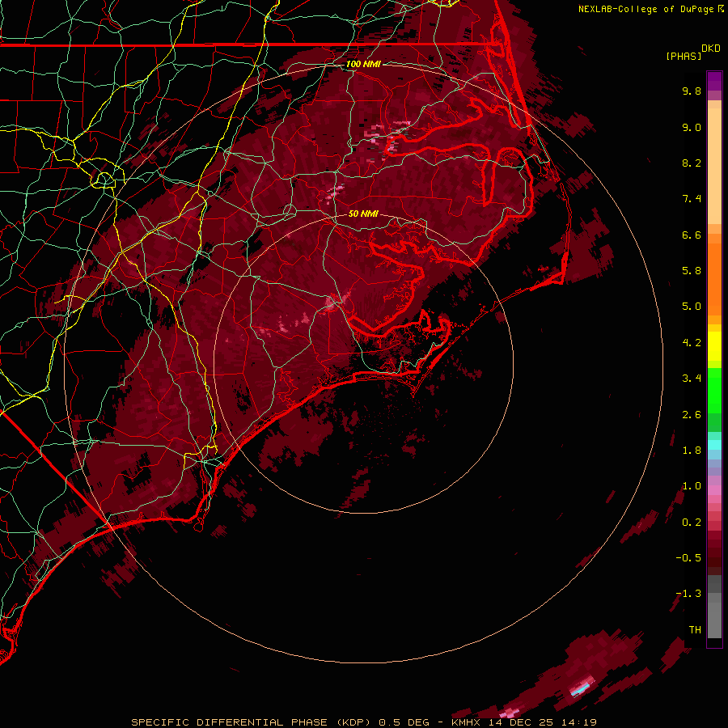Viewport: 728px width, 728px height.
Task: Click the TH threshold label on scale
Action: [695, 630]
